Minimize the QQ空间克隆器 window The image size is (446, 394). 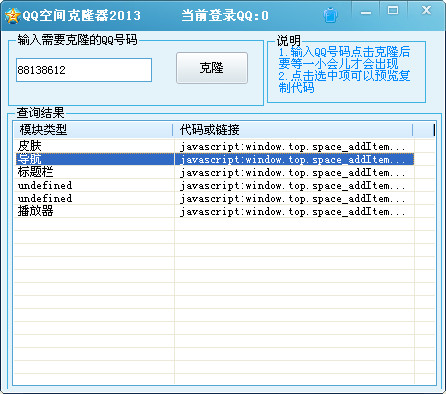pos(366,13)
